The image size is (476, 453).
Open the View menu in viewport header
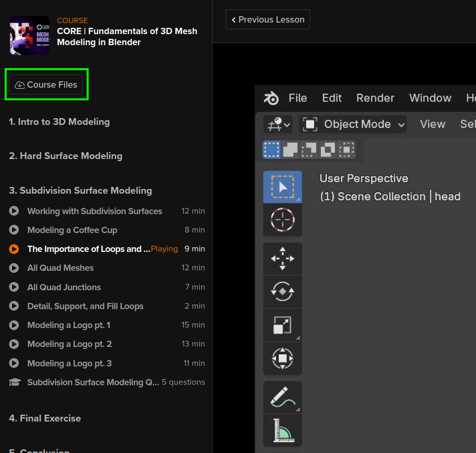(432, 124)
